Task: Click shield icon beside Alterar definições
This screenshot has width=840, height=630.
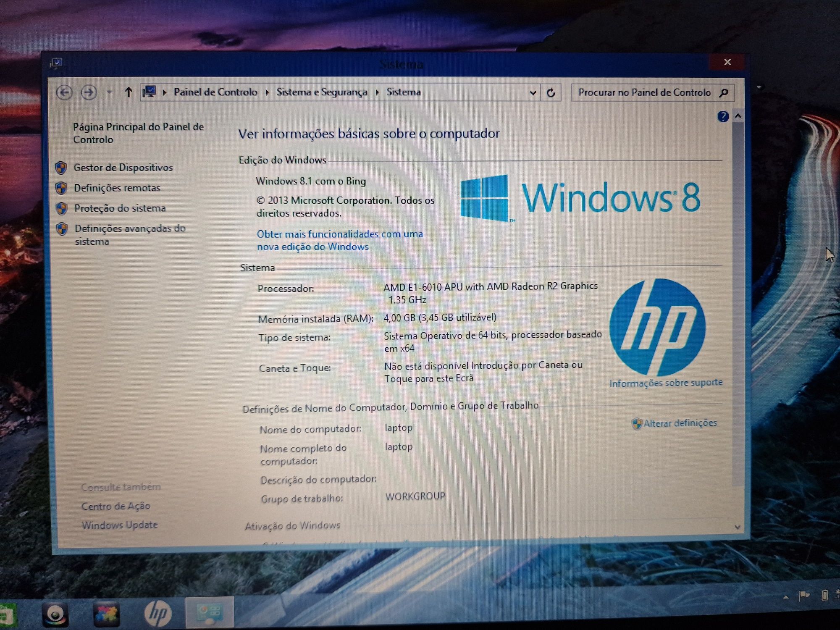Action: click(637, 424)
